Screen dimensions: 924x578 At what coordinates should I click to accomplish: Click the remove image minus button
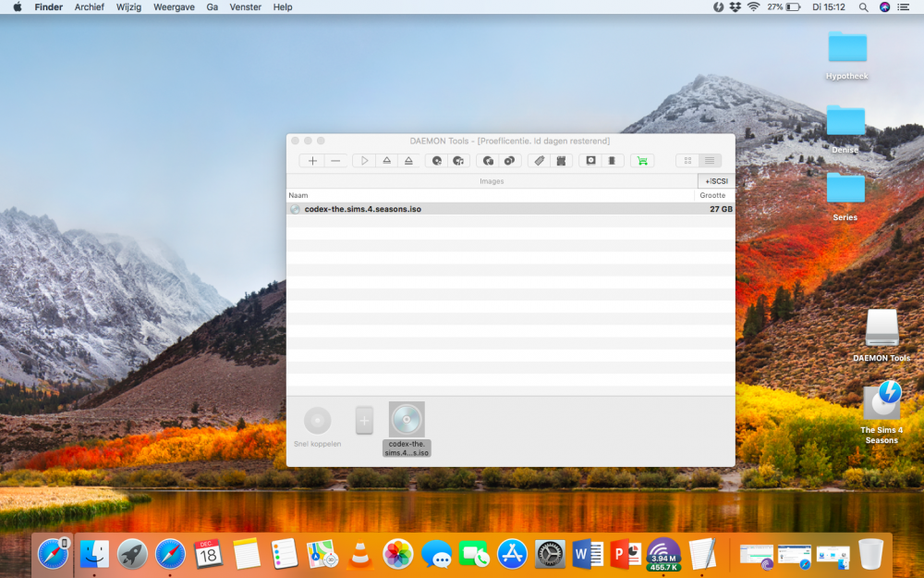point(335,161)
